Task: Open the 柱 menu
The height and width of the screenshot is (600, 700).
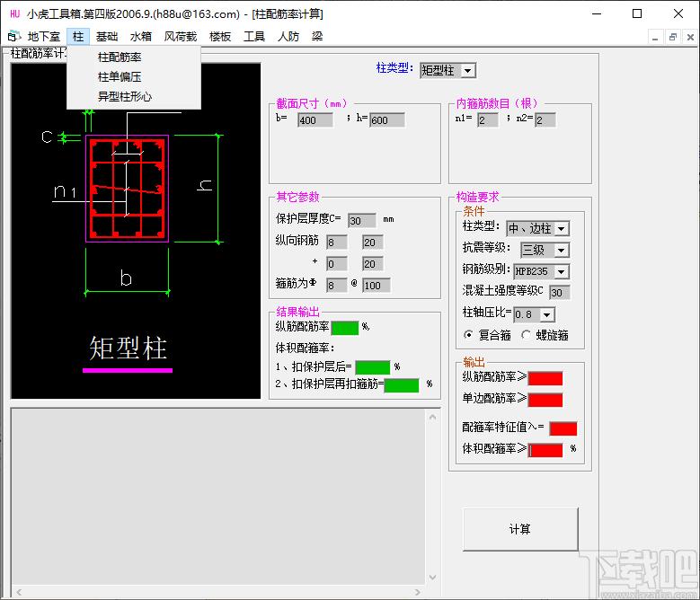Action: point(78,37)
